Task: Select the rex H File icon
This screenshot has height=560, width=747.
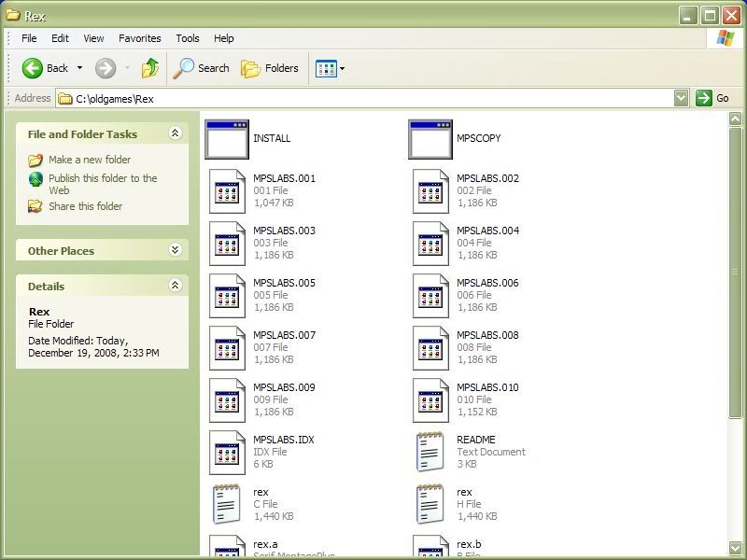Action: tap(430, 504)
